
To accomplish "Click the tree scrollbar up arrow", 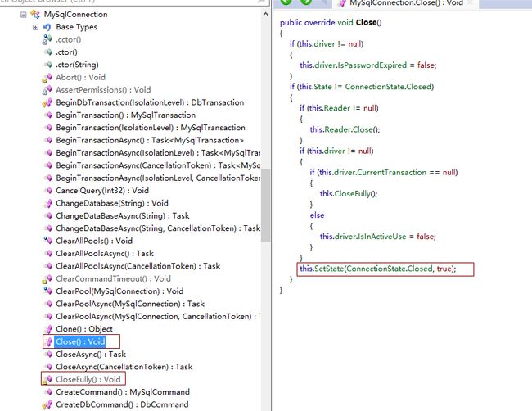I will tap(266, 14).
